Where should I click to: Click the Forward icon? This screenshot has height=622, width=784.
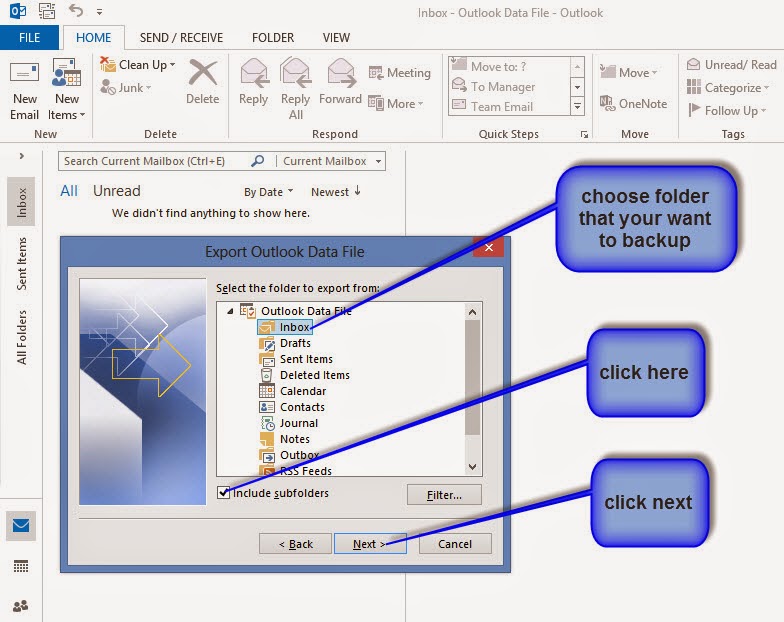342,73
